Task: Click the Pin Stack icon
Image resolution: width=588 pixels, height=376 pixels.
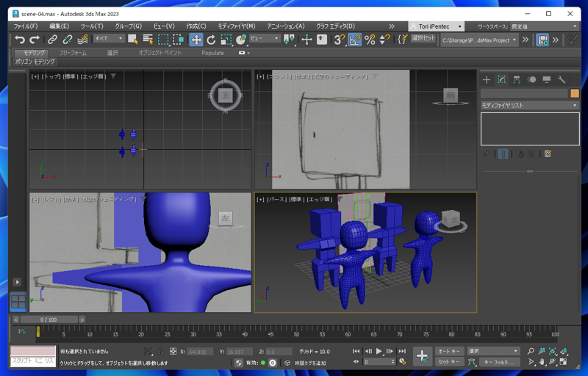Action: pos(487,154)
